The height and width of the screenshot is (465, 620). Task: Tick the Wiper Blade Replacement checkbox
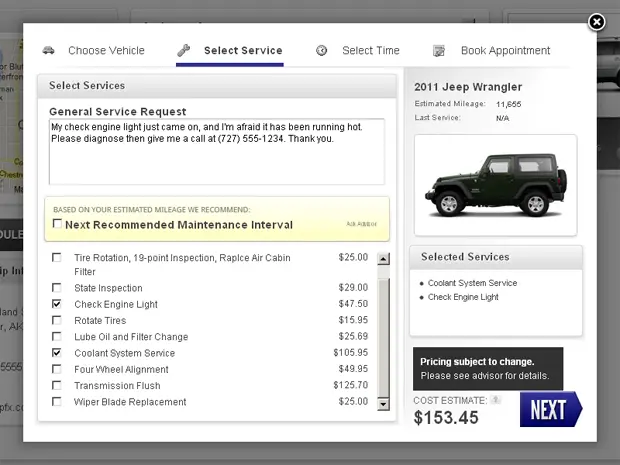pos(57,402)
